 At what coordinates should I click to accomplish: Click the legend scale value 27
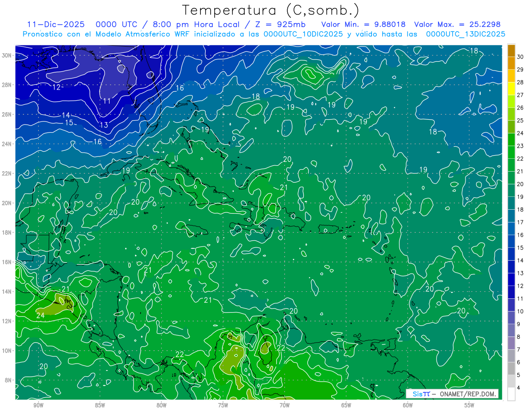click(520, 94)
